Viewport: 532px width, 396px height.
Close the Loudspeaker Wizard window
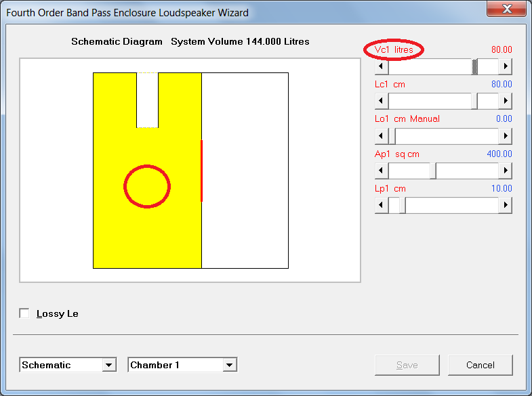(506, 9)
